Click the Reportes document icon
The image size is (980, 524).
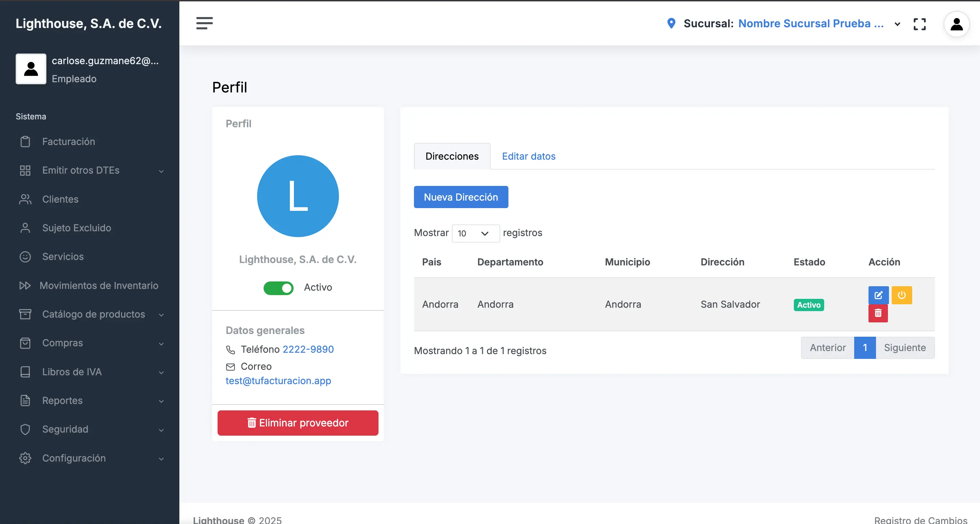point(25,401)
